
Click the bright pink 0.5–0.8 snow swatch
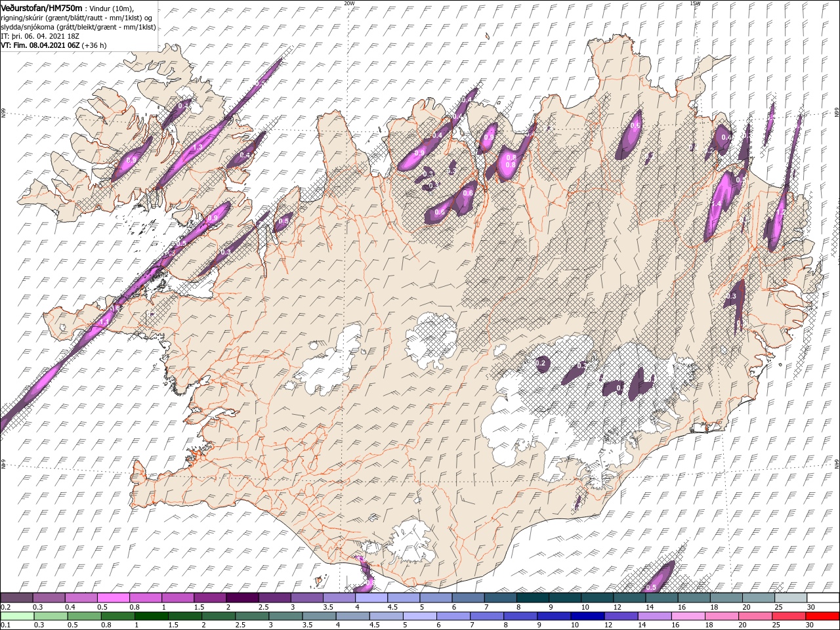click(114, 598)
